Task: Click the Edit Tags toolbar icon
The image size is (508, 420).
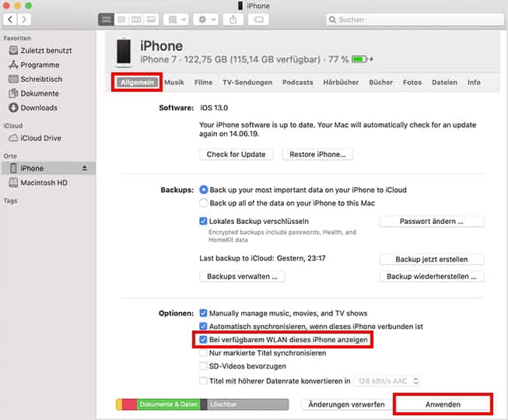Action: coord(258,19)
